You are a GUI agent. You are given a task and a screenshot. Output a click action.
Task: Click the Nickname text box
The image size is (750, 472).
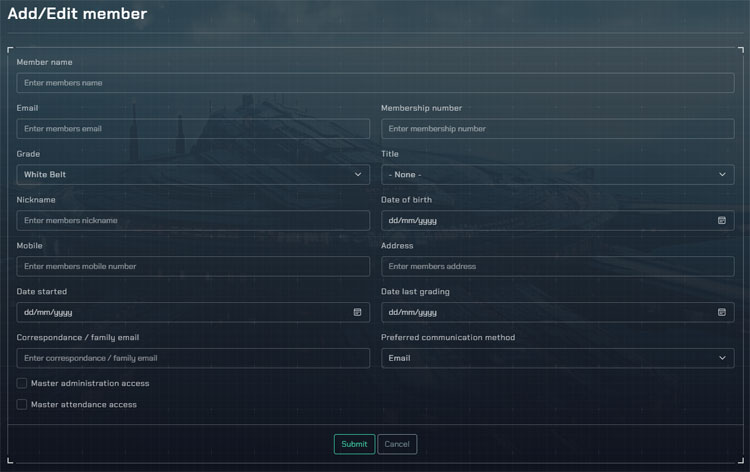[193, 221]
